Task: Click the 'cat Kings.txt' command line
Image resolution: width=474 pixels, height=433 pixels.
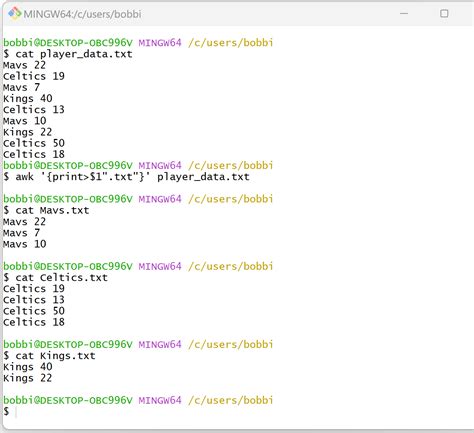Action: 49,356
